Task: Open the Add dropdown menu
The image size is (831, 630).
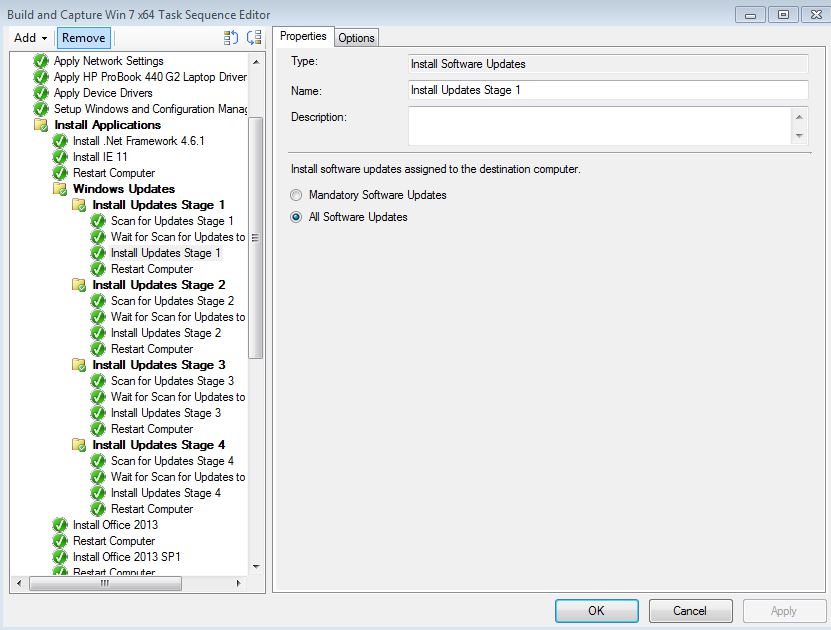Action: click(x=28, y=38)
